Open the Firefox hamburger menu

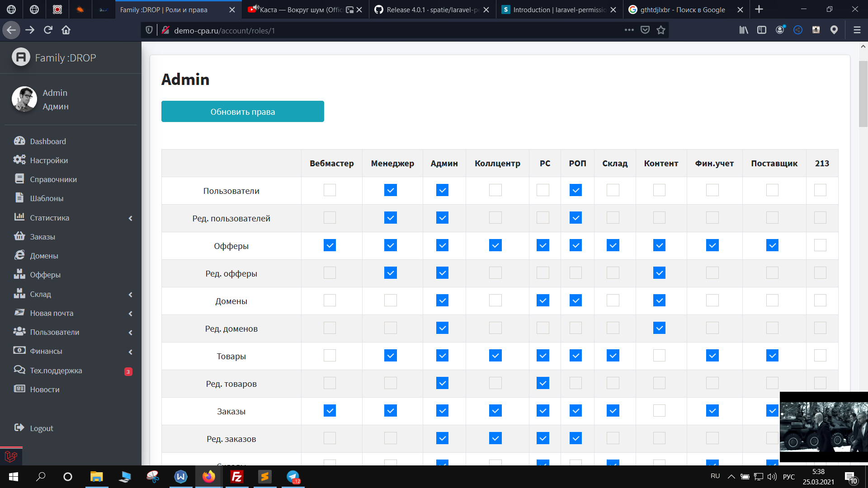click(x=857, y=30)
